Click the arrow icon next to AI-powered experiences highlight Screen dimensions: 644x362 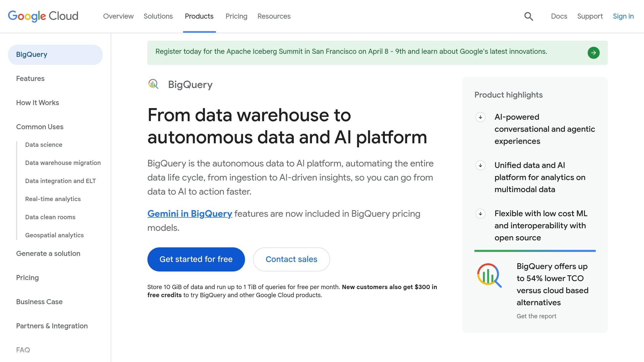pos(480,117)
